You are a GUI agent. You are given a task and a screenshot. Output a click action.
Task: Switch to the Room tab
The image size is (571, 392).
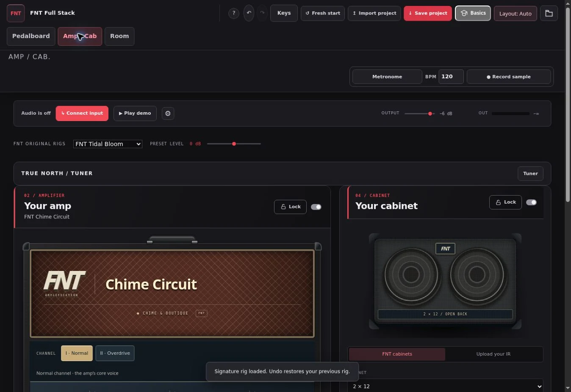tap(119, 36)
